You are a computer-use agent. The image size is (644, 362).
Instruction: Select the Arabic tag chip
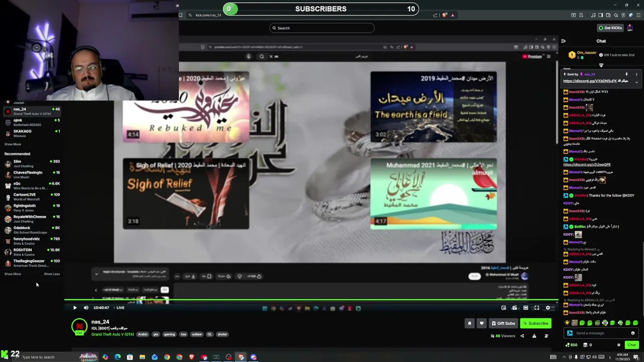point(143,334)
